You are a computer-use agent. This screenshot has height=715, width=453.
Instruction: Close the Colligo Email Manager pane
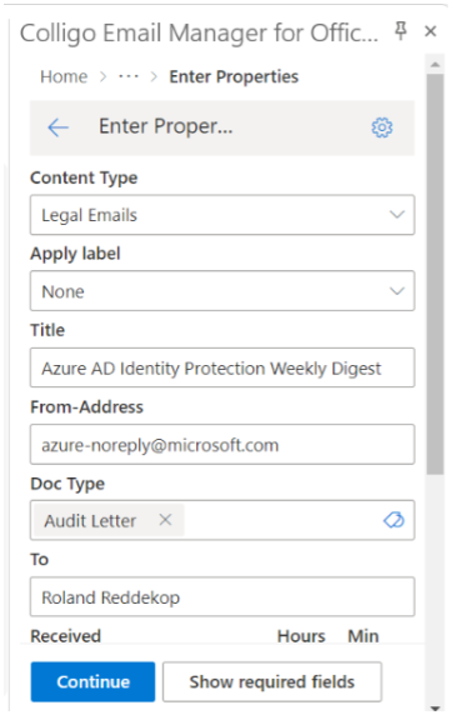click(430, 31)
